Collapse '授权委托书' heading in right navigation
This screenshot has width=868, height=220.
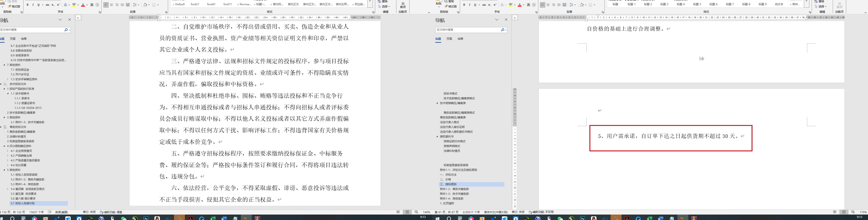tap(437, 136)
